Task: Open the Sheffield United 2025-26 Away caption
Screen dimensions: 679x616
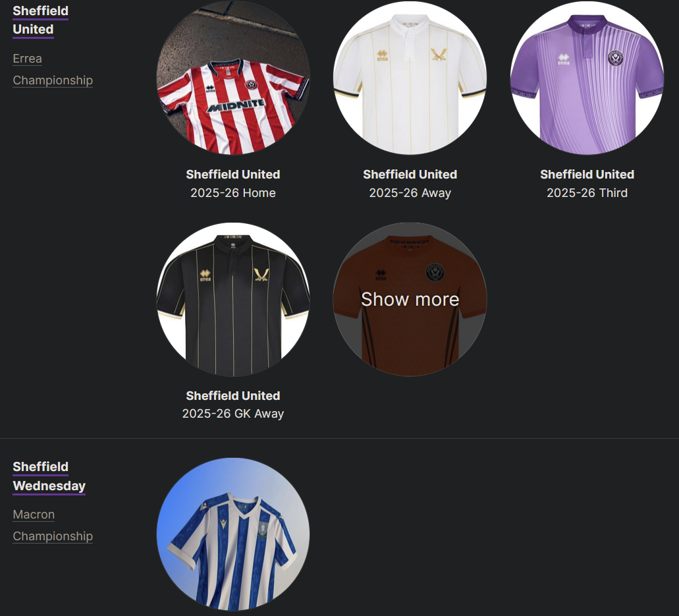Action: tap(410, 184)
